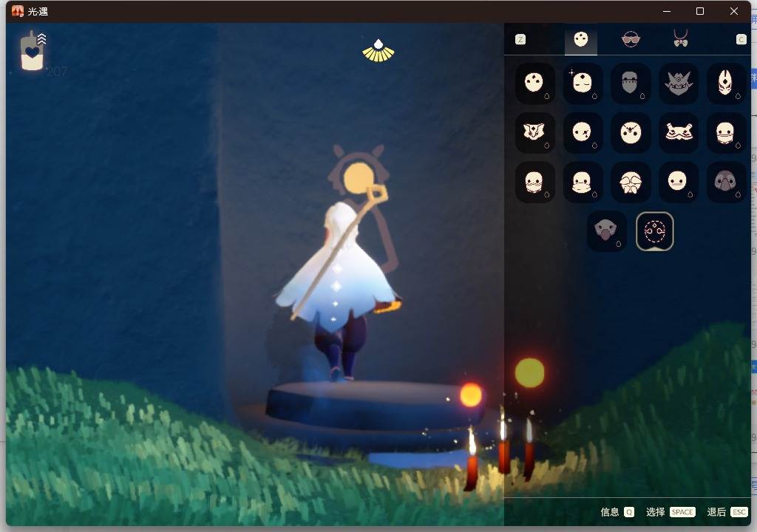Select the mask with scarred right eye
757x532 pixels.
[583, 132]
